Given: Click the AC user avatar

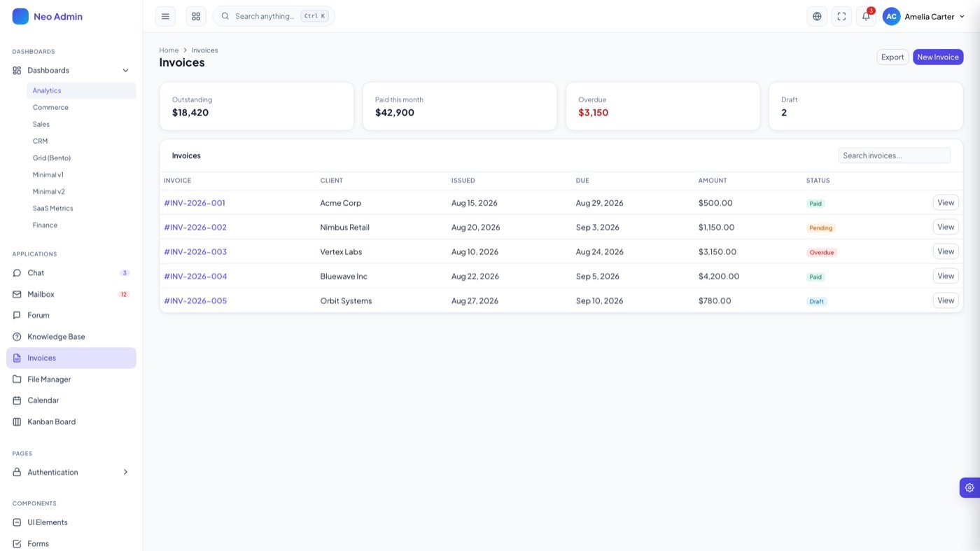Looking at the screenshot, I should (891, 16).
